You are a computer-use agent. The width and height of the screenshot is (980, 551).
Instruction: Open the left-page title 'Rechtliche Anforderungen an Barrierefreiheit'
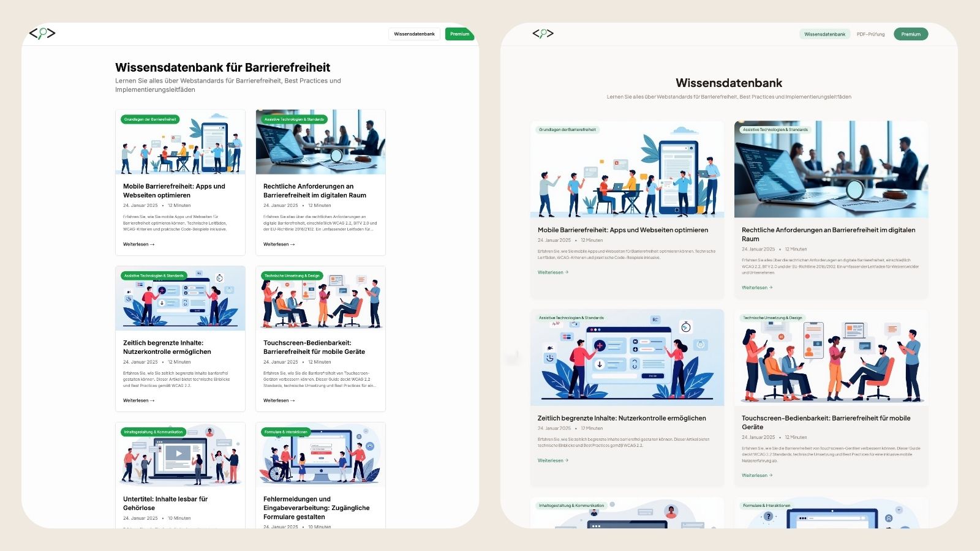point(315,190)
